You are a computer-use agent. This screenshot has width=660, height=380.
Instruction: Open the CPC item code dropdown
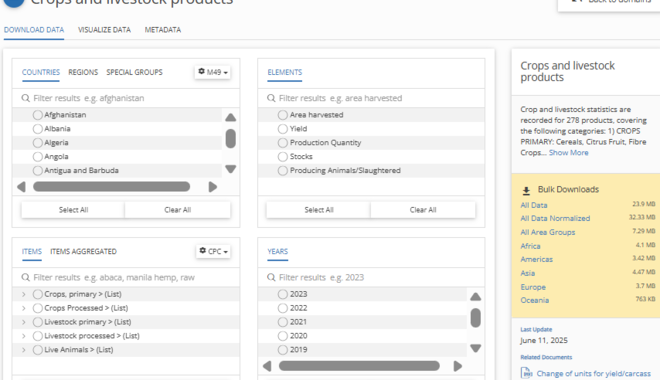(x=213, y=251)
